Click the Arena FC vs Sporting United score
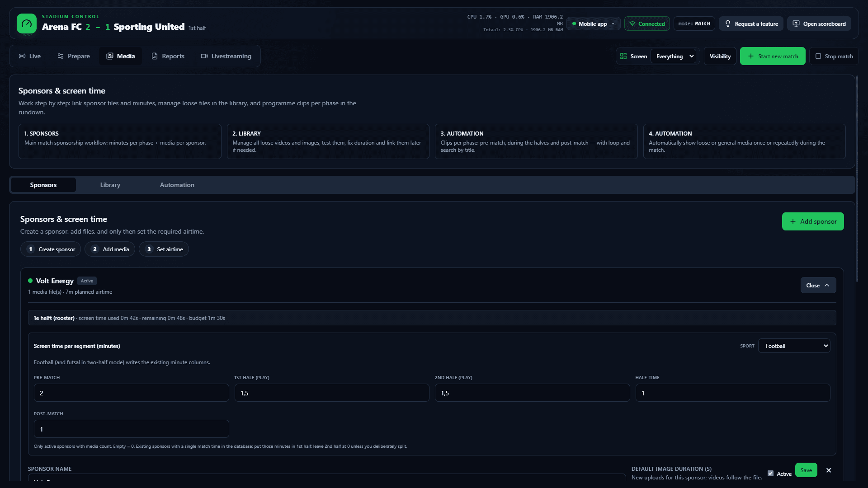 pyautogui.click(x=113, y=27)
